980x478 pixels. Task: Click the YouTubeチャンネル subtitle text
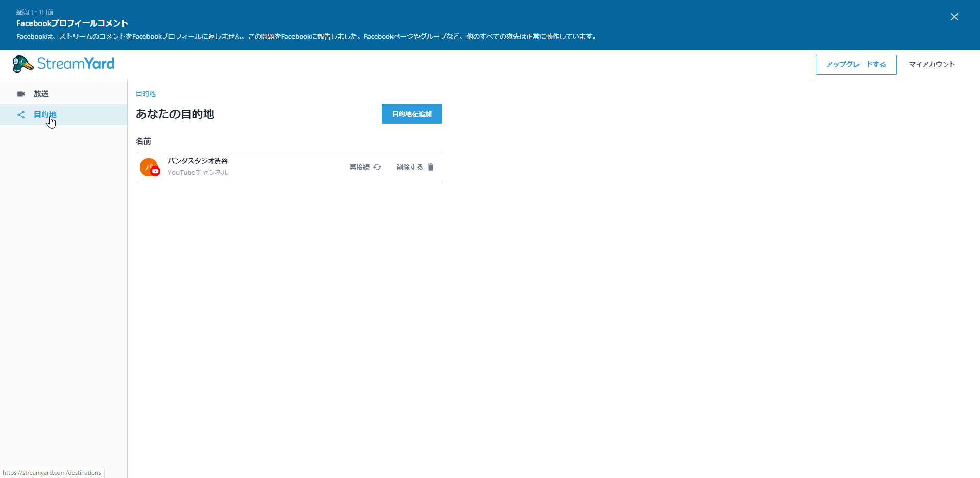coord(198,173)
